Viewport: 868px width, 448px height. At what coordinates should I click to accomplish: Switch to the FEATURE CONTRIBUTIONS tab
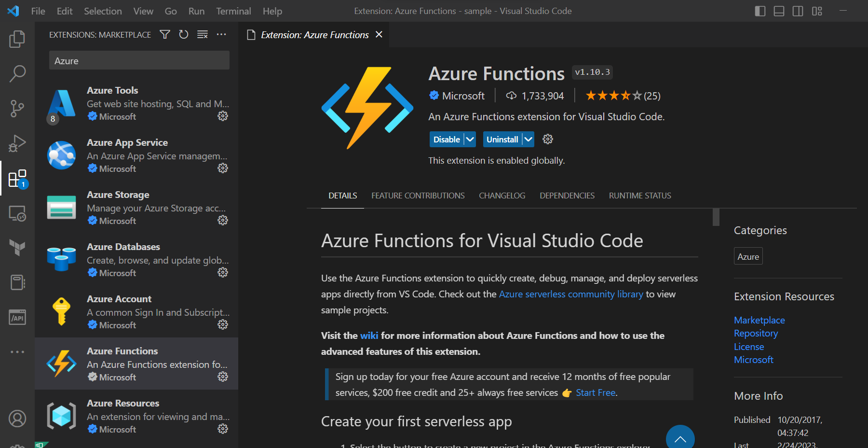(418, 196)
